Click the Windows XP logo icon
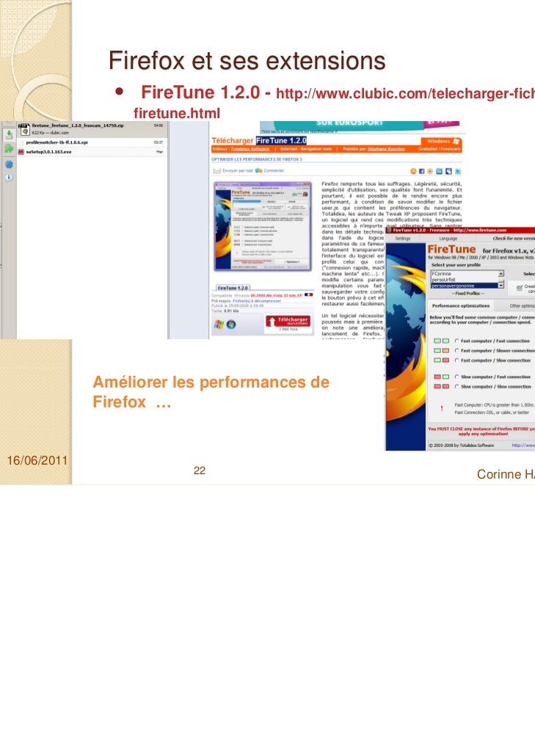Screen dimensions: 535x756 click(219, 324)
